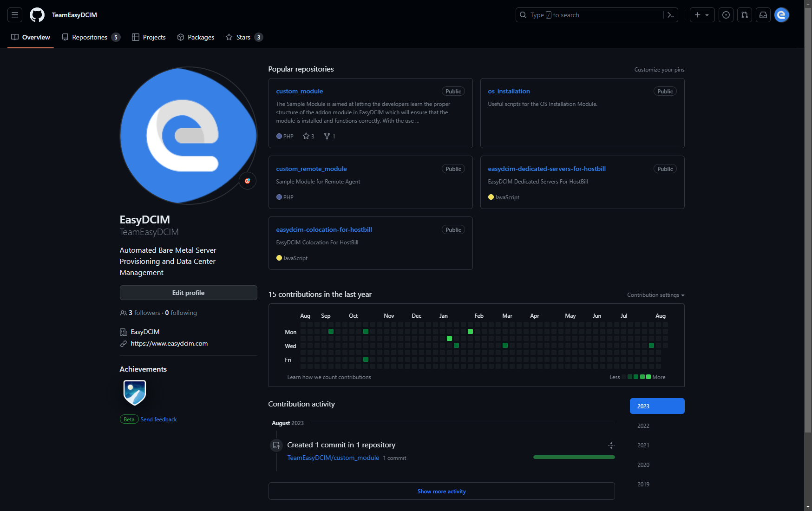Click the TeamEasyDCIM header username
This screenshot has width=812, height=511.
pos(74,15)
